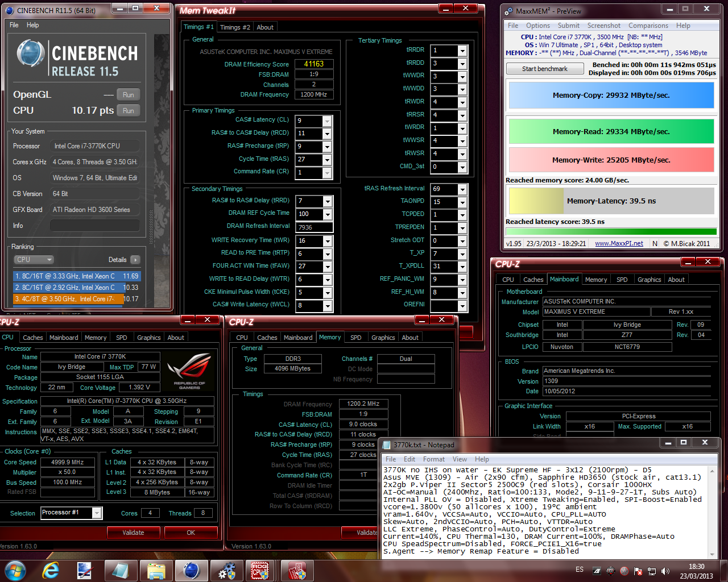
Task: Open the Format menu in Notepad
Action: tap(434, 459)
